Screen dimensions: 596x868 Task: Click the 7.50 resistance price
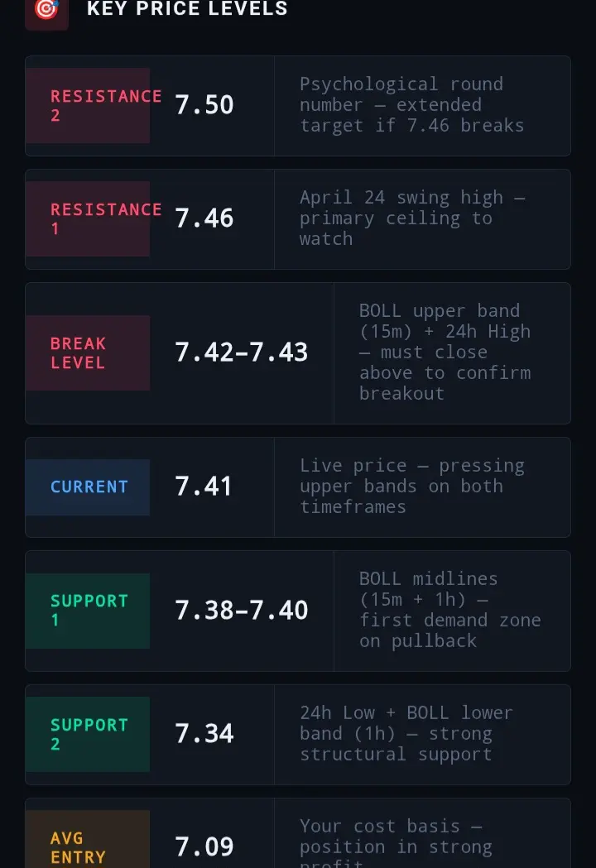click(x=204, y=105)
